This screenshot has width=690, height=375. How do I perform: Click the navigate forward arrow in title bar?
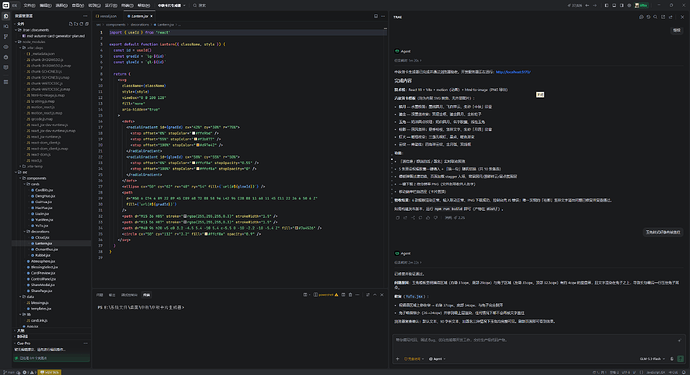[x=595, y=5]
